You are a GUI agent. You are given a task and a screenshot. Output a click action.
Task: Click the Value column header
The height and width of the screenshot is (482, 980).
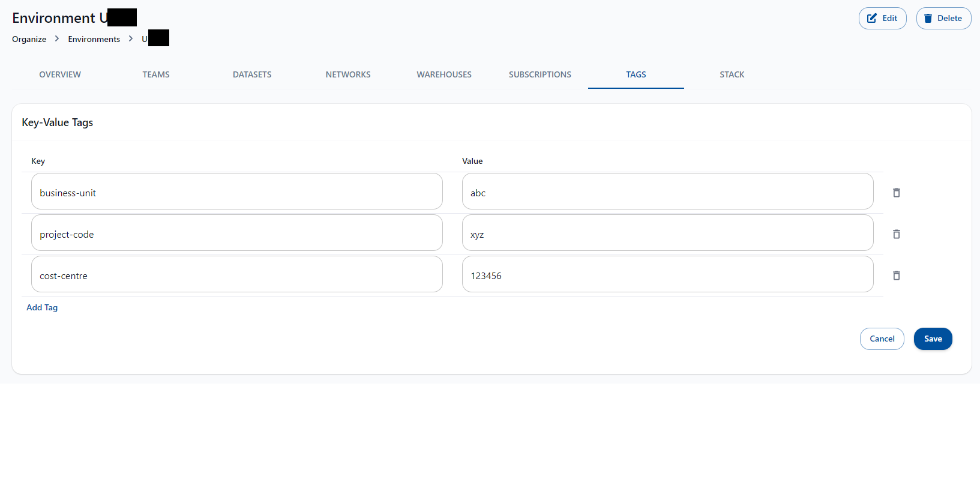tap(472, 161)
